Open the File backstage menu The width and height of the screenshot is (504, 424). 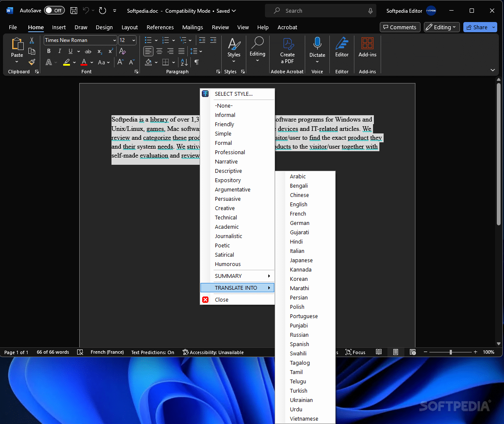(13, 27)
